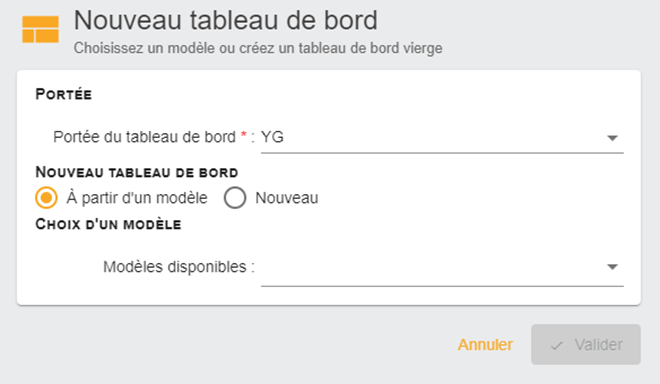Viewport: 660px width, 384px height.
Task: Expand the Modèles disponibles dropdown arrow
Action: click(612, 267)
